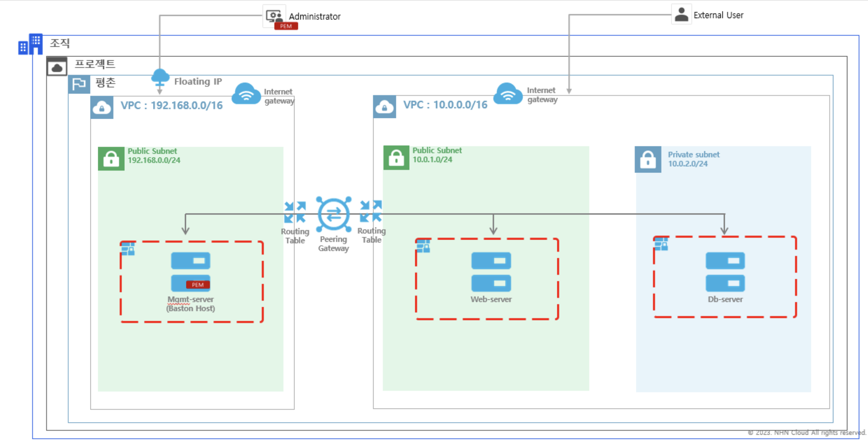Click the Administrator computer icon
The image size is (868, 441).
point(274,16)
